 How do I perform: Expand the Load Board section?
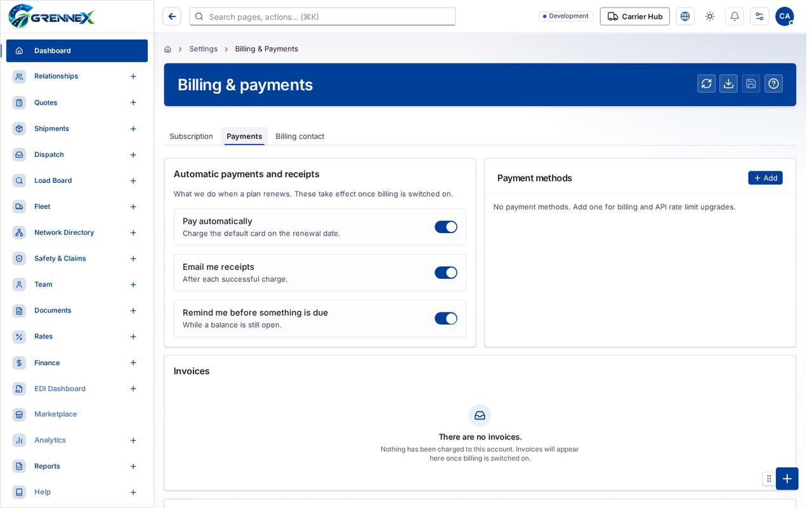(133, 180)
